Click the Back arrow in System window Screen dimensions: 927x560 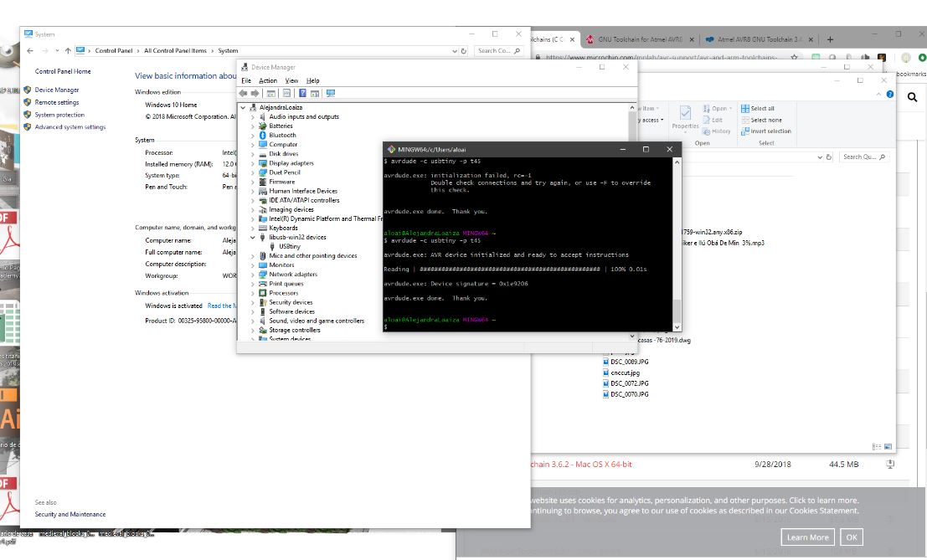coord(30,51)
